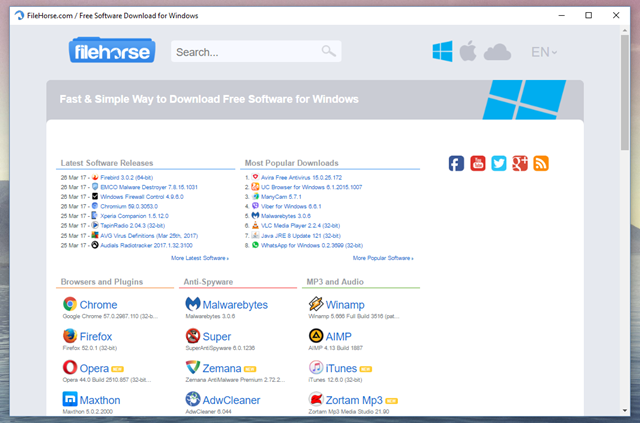The width and height of the screenshot is (640, 423).
Task: Open Java JRE 8 Update 121 link
Action: pyautogui.click(x=301, y=236)
